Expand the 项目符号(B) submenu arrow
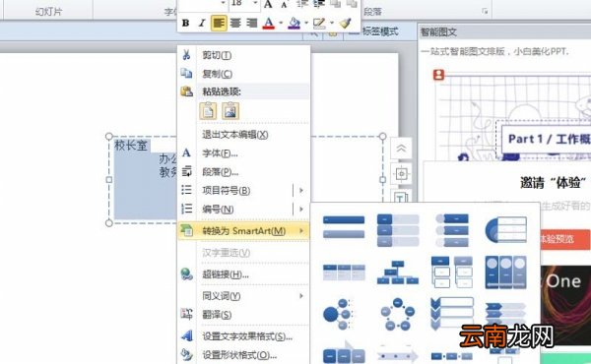This screenshot has width=591, height=364. point(301,191)
